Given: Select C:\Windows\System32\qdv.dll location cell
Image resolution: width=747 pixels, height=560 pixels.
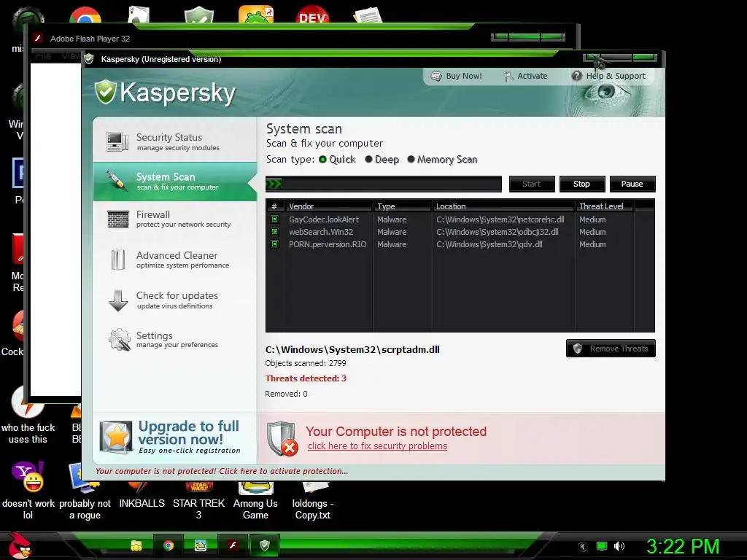Looking at the screenshot, I should click(489, 244).
